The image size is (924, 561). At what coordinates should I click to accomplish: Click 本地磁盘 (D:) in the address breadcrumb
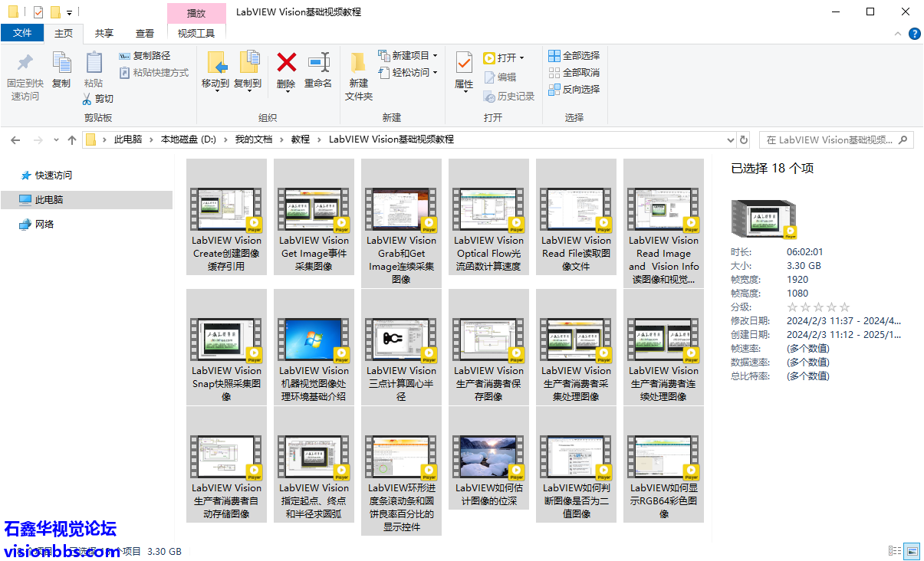coord(189,139)
